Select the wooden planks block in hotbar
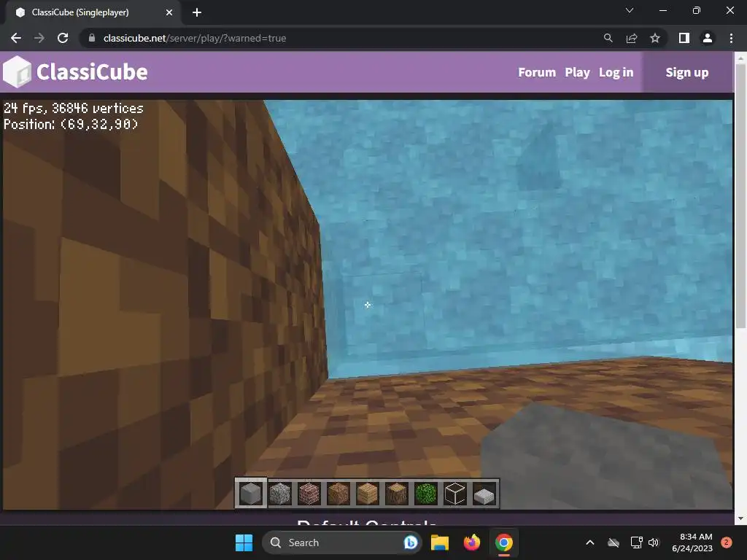Screen dimensions: 747x560 [x=368, y=494]
